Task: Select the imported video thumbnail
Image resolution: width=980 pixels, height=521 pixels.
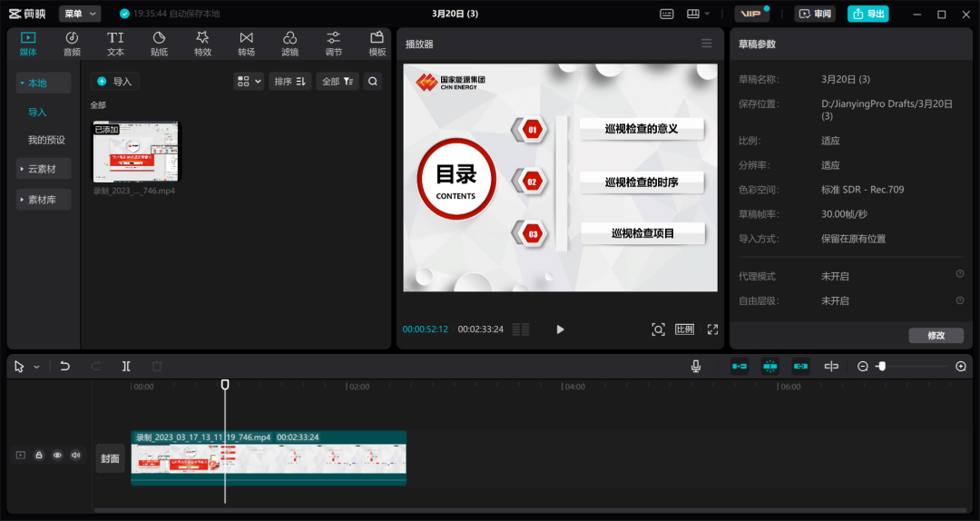Action: 136,152
